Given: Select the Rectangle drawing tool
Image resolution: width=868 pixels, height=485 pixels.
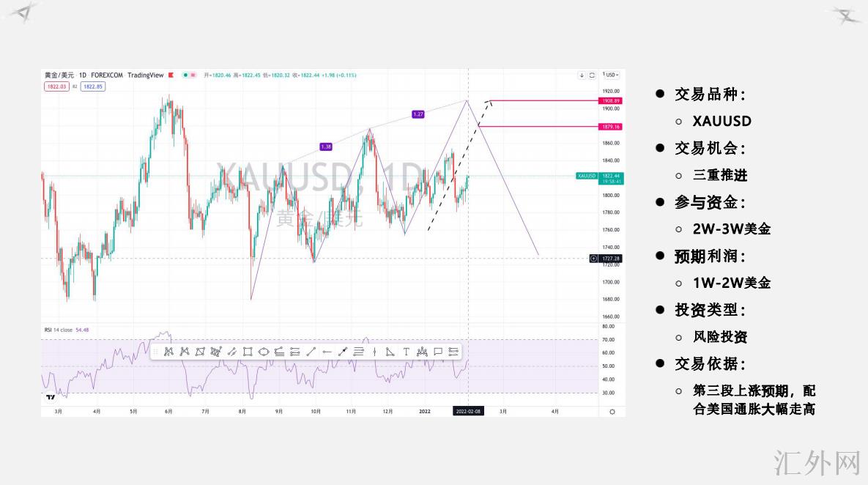Looking at the screenshot, I should pyautogui.click(x=248, y=352).
